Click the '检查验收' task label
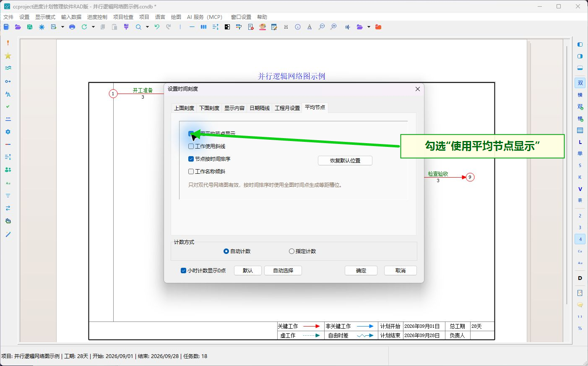Image resolution: width=588 pixels, height=366 pixels. (x=438, y=174)
